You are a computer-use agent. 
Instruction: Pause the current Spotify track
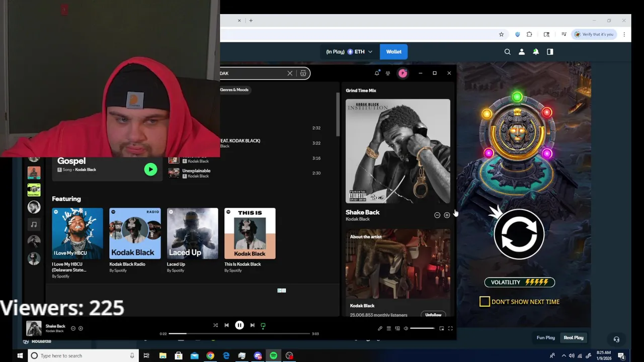[x=239, y=325]
